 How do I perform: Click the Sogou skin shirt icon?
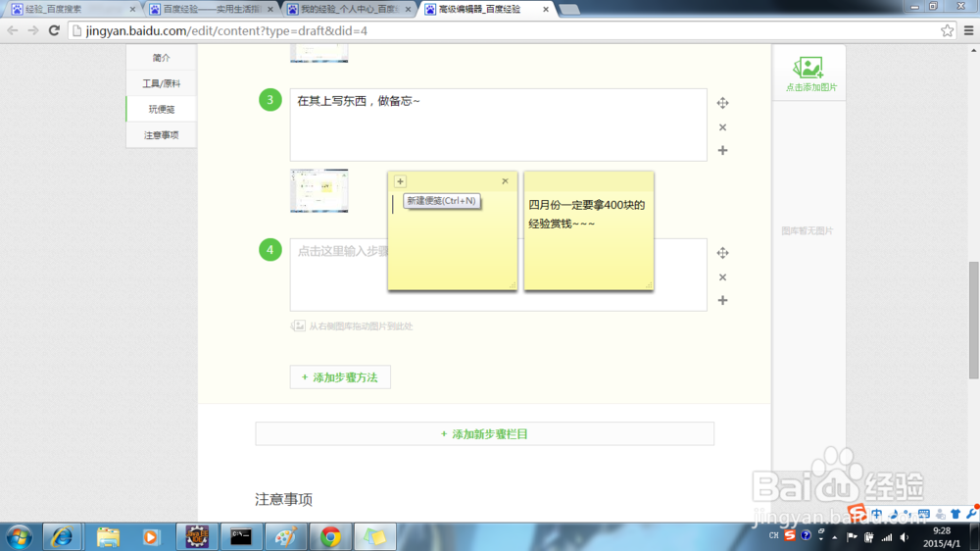click(x=955, y=514)
